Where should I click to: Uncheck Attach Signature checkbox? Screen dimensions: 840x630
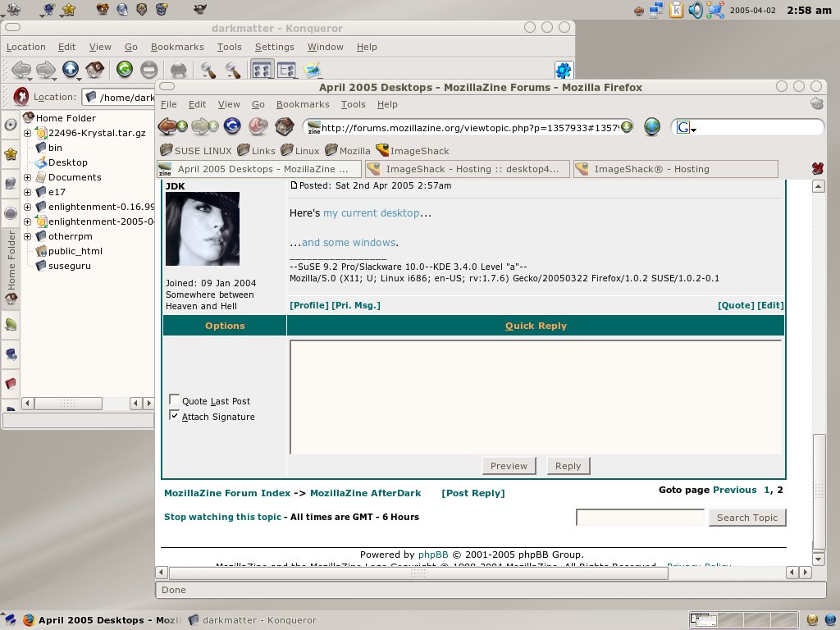[174, 415]
